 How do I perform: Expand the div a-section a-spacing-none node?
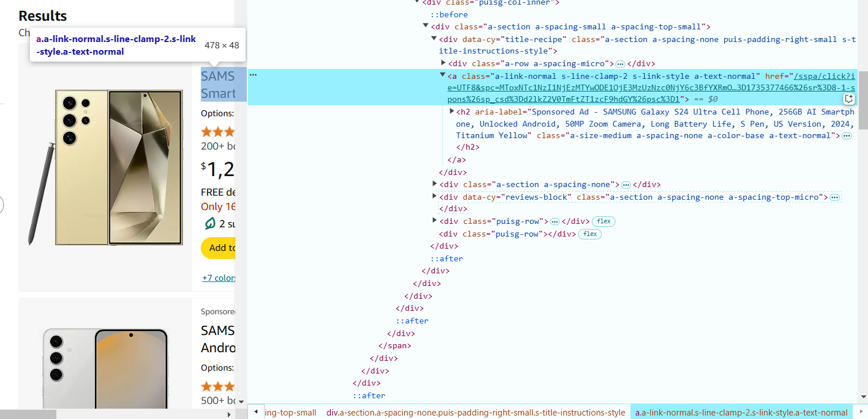click(435, 184)
